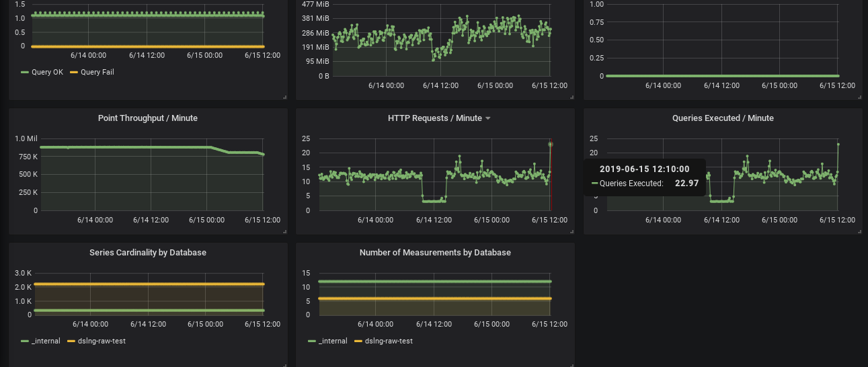Click resize handle of the Query OK/Fail panel

(285, 97)
